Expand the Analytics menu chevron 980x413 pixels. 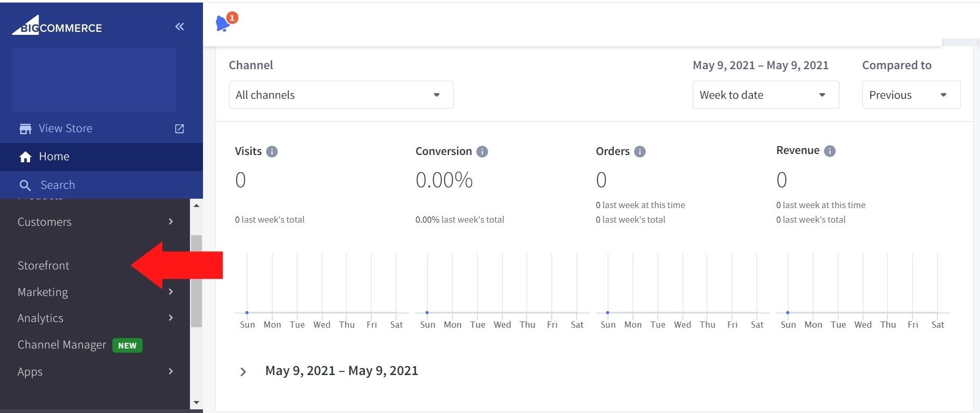(170, 318)
